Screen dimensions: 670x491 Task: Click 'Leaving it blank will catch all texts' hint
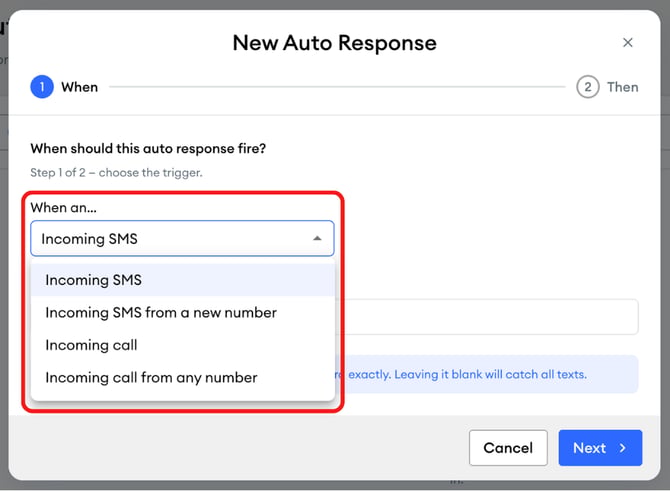490,374
